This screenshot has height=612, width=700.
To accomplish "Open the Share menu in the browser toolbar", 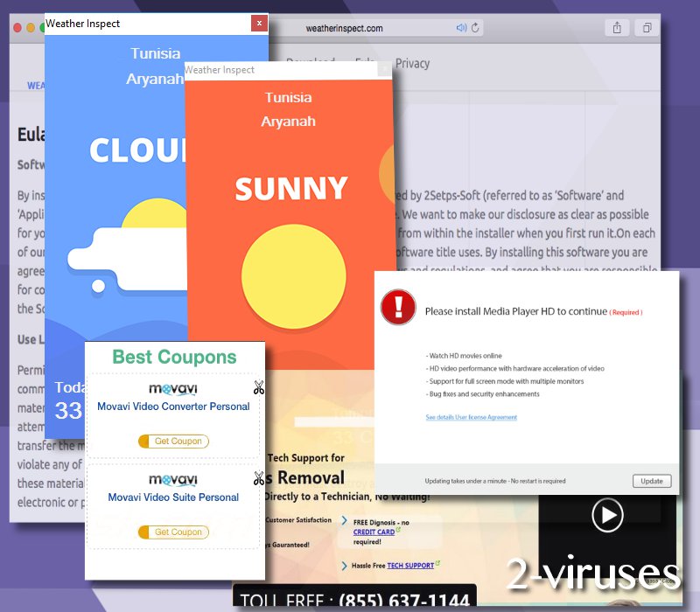I will [616, 27].
